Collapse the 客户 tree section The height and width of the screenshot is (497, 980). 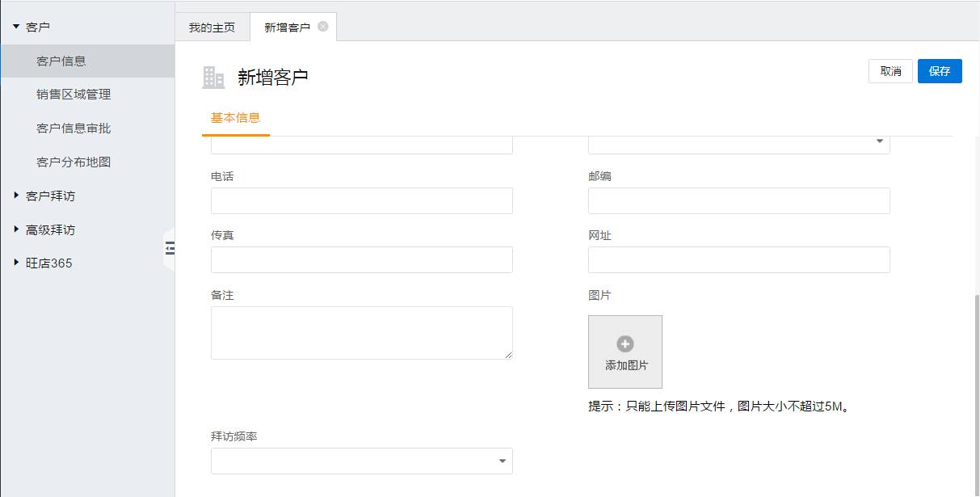click(x=16, y=27)
